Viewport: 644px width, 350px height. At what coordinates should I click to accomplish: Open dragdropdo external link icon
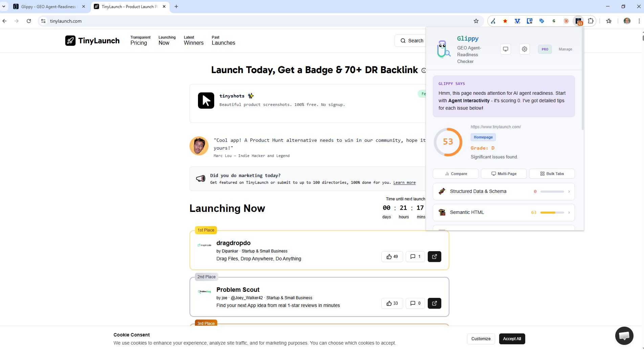(x=434, y=257)
